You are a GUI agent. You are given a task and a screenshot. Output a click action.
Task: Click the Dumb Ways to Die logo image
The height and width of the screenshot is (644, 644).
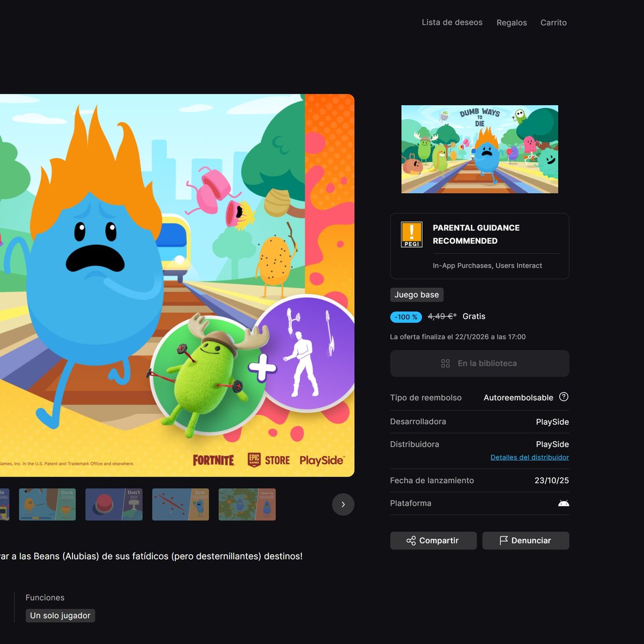[x=480, y=149]
